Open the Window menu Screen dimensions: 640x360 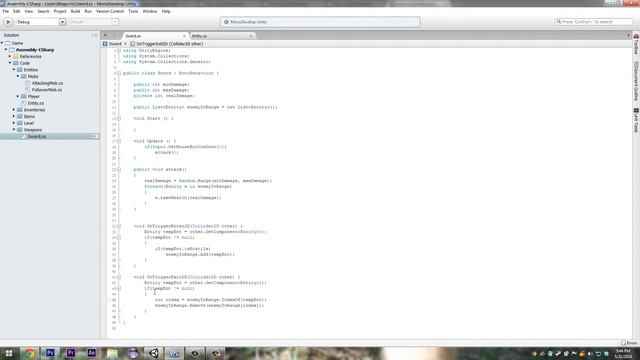pos(150,11)
